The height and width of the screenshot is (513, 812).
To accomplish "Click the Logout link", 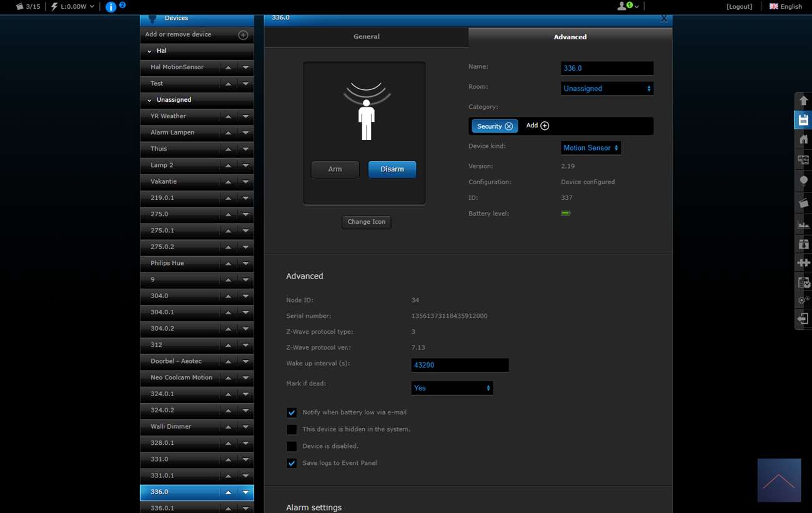I will click(x=739, y=6).
